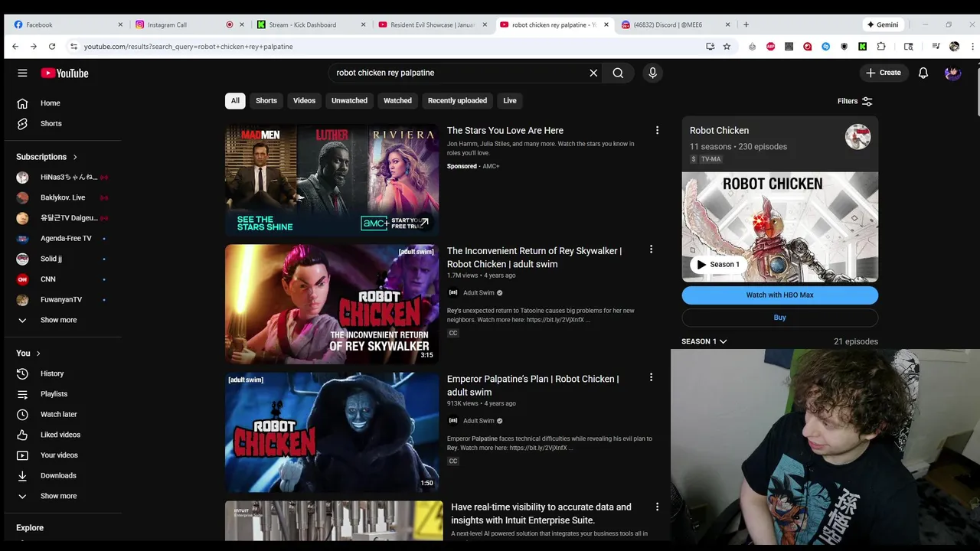Open the YouTube hamburger guide menu
The height and width of the screenshot is (551, 980).
pos(22,73)
